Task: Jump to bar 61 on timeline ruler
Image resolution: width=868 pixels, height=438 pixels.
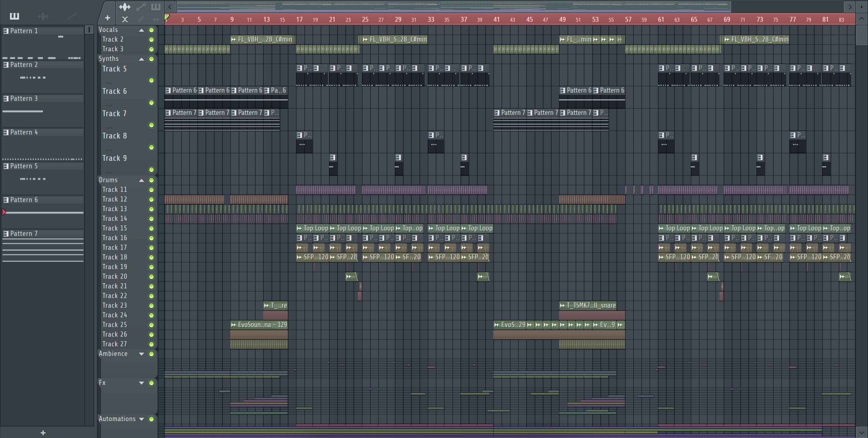Action: pos(661,20)
